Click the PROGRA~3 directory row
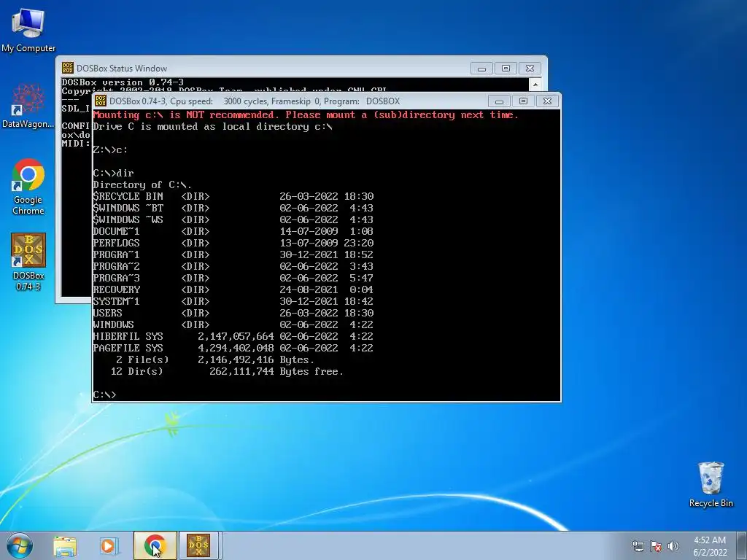Screen dimensions: 747x560 [x=233, y=278]
